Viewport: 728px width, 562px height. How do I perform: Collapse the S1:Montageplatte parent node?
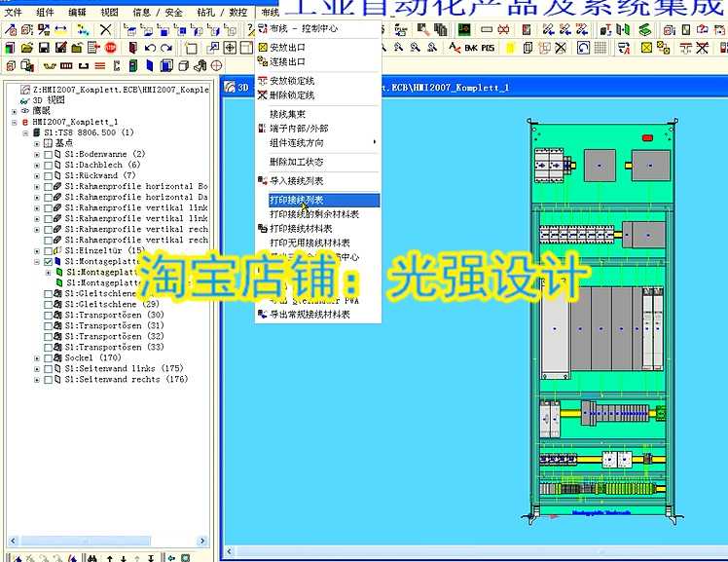(37, 261)
